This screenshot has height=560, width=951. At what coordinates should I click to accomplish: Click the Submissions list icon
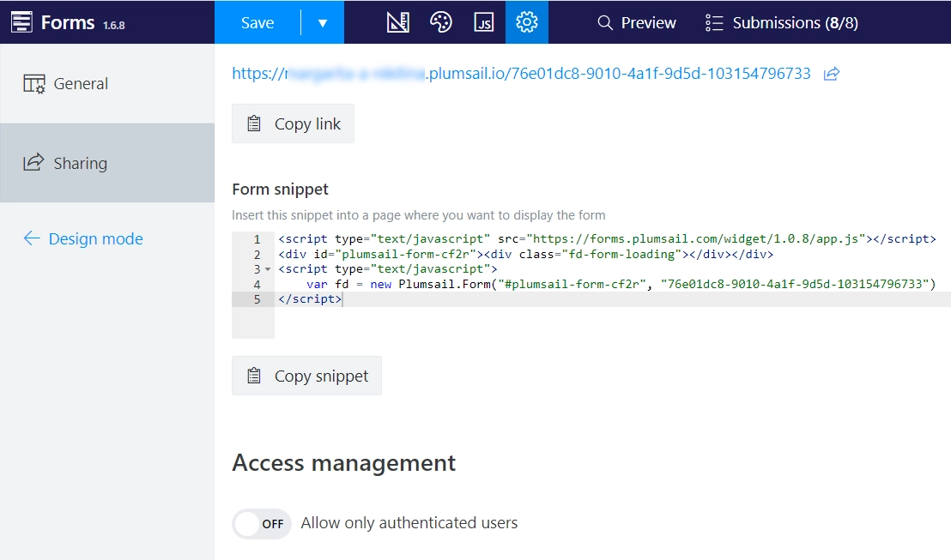714,23
